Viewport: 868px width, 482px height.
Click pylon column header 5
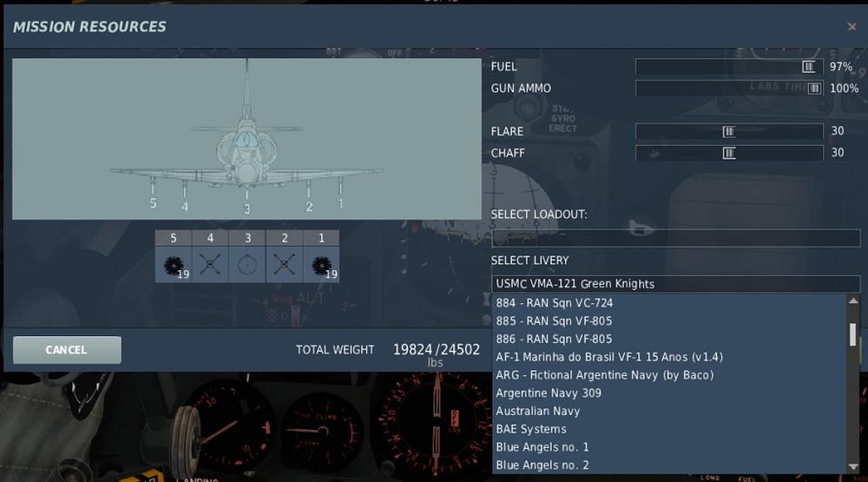point(174,238)
